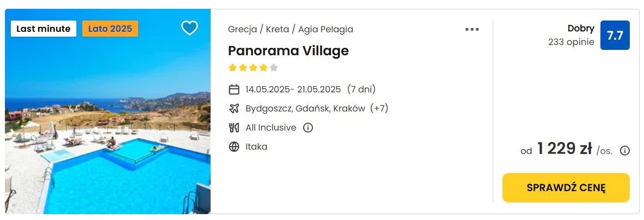Select the Lato 2025 orange tag

click(110, 29)
